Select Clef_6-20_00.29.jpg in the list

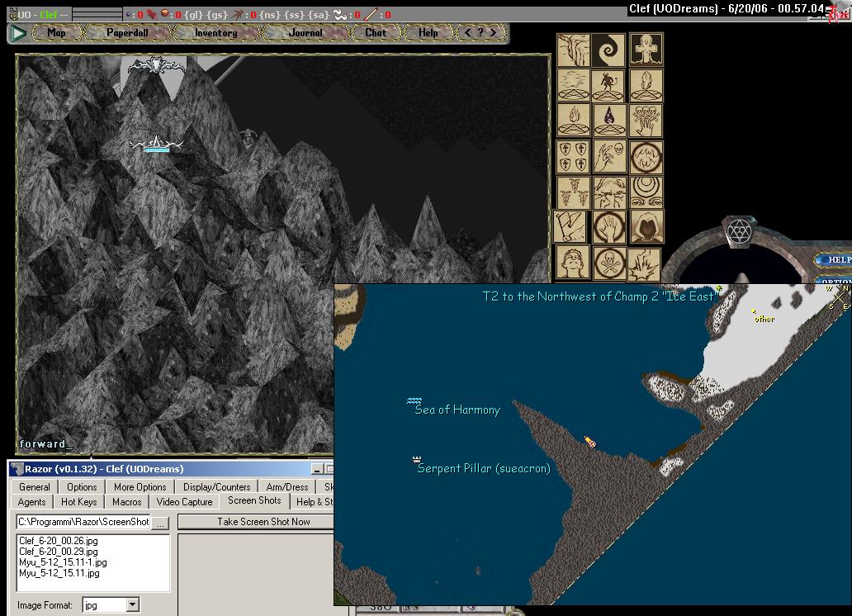click(x=59, y=552)
